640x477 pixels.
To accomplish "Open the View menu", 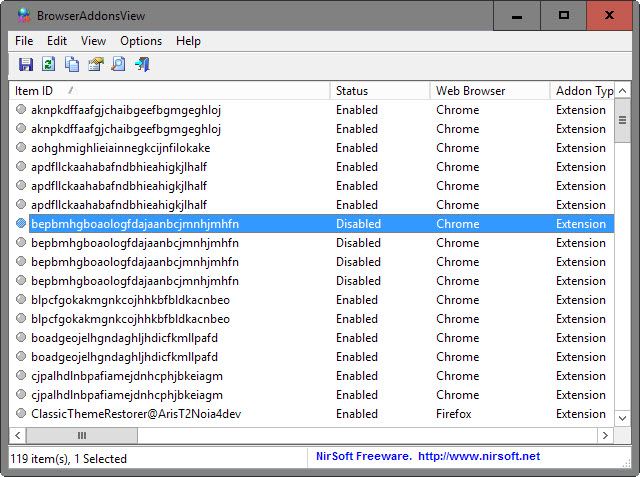I will [93, 41].
